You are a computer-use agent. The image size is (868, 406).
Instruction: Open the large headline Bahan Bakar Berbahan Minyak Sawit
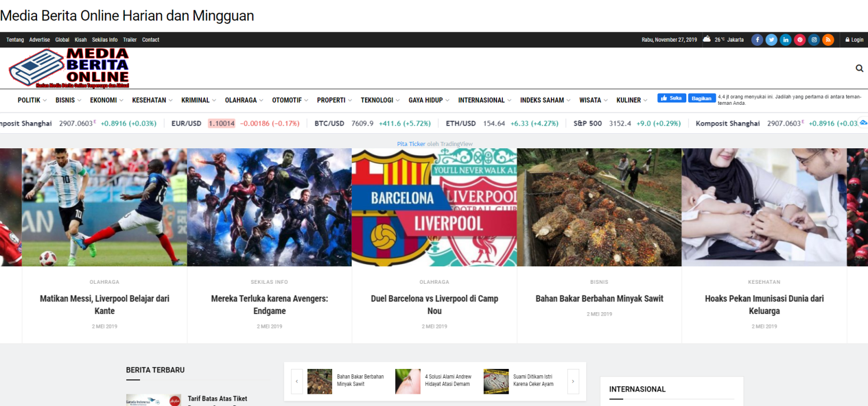[x=599, y=299]
